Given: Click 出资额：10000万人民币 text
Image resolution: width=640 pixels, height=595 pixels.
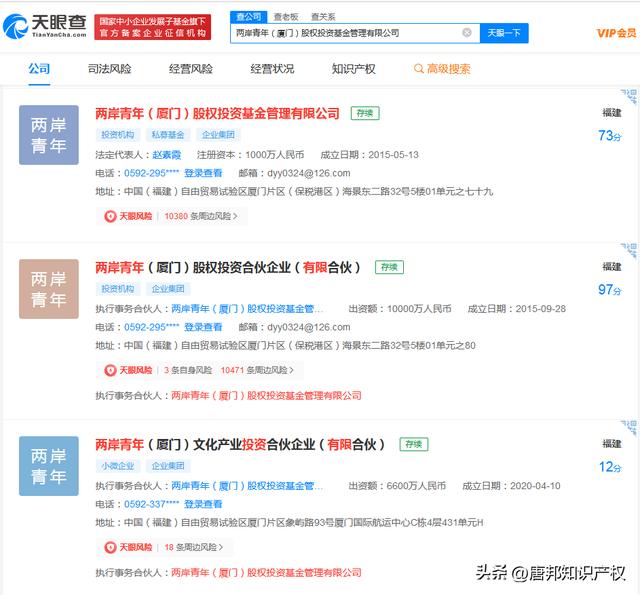Looking at the screenshot, I should pos(400,309).
